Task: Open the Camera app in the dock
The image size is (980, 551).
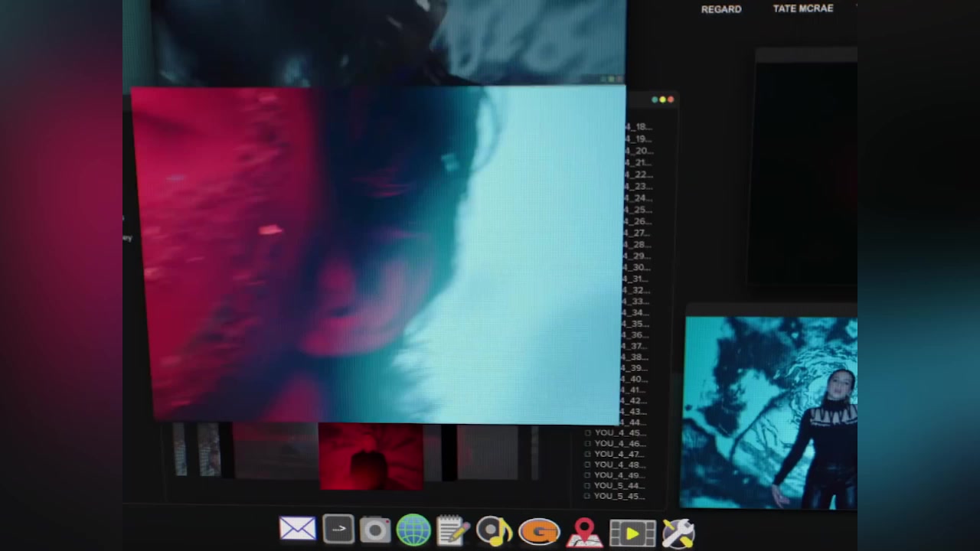Action: (x=374, y=530)
